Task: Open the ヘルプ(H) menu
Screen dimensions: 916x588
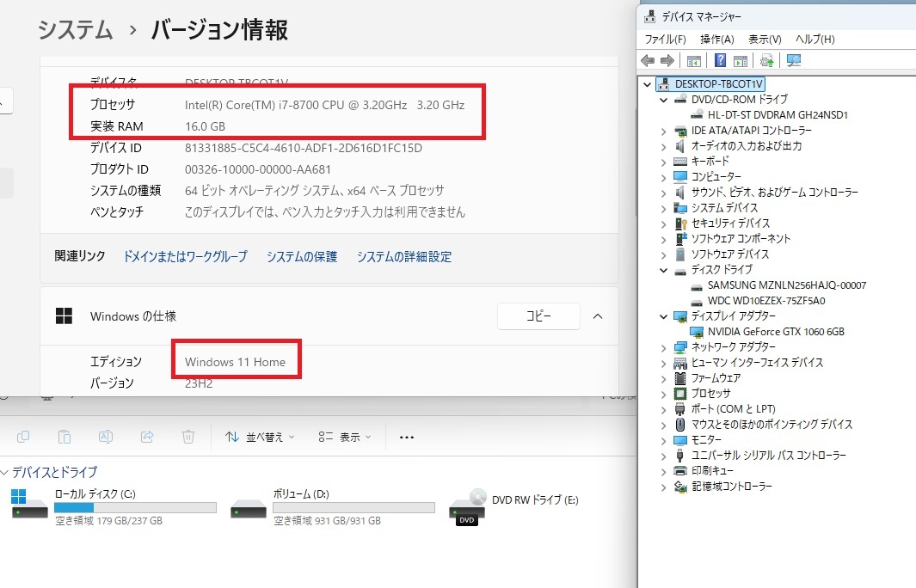Action: [x=815, y=40]
